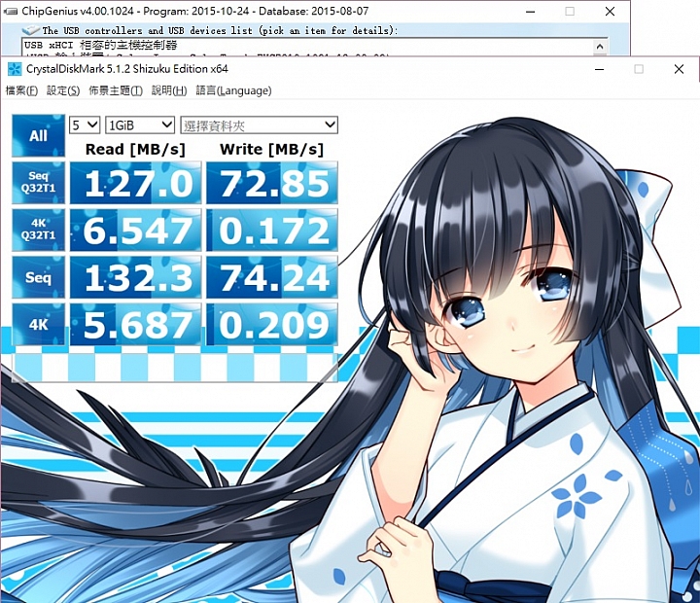Click the Write [MB/s] column header
Image resolution: width=700 pixels, height=603 pixels.
[272, 149]
